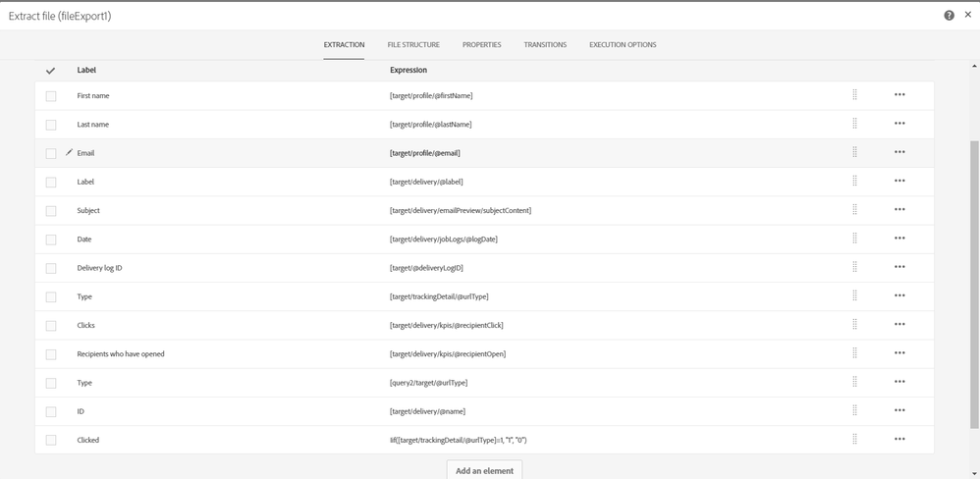Click the Email expression field

pos(425,153)
